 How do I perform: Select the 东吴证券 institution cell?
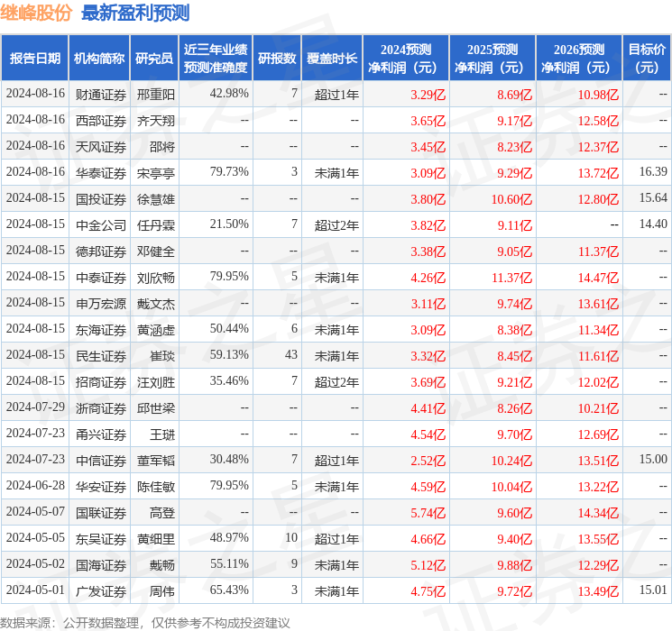(x=101, y=539)
